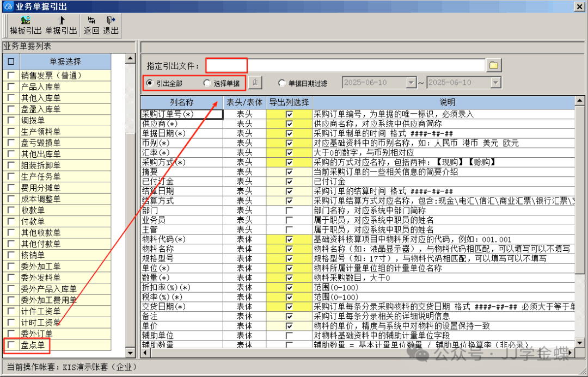Click the 指定引出文件 input field
The width and height of the screenshot is (588, 377).
point(345,66)
